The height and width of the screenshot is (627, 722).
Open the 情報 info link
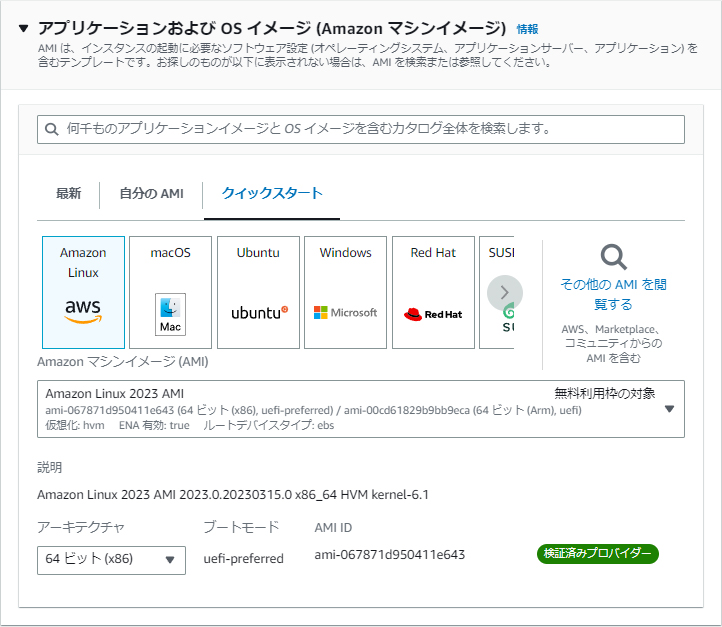tap(527, 29)
